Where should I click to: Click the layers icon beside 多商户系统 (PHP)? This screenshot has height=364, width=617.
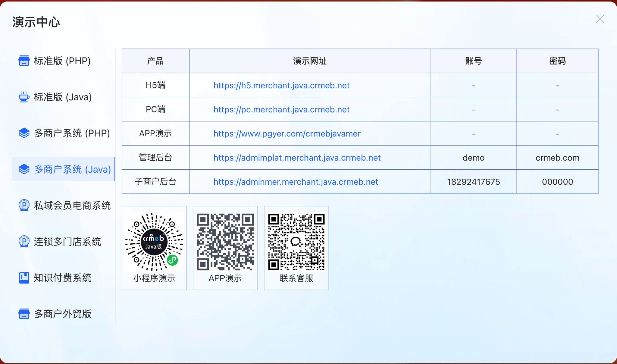point(24,133)
